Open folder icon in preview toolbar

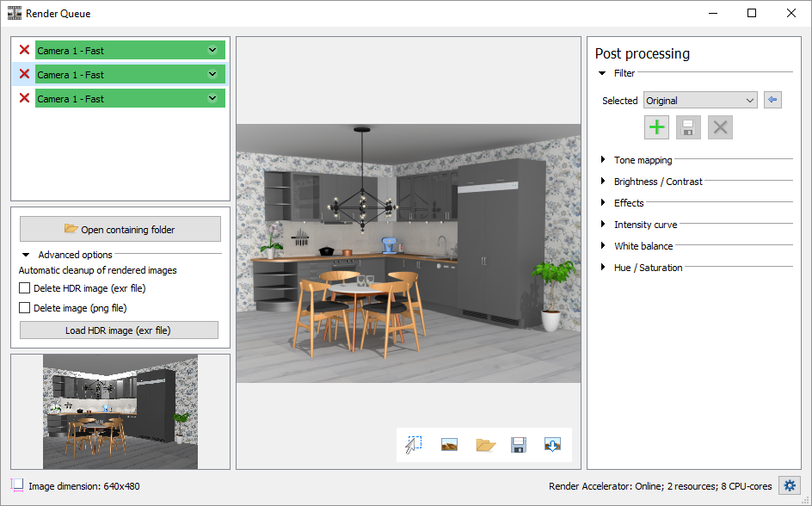(486, 445)
